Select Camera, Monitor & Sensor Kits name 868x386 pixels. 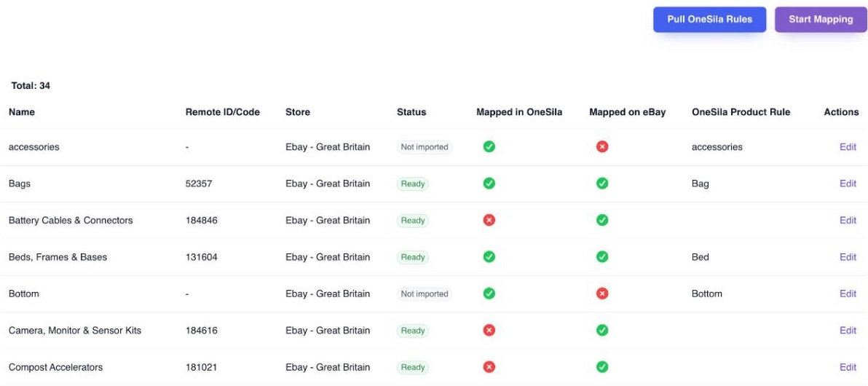click(75, 330)
